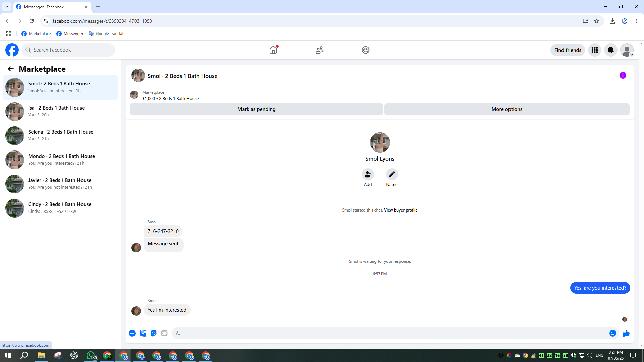The image size is (644, 362).
Task: Open more actions plus icon in composer
Action: (132, 333)
